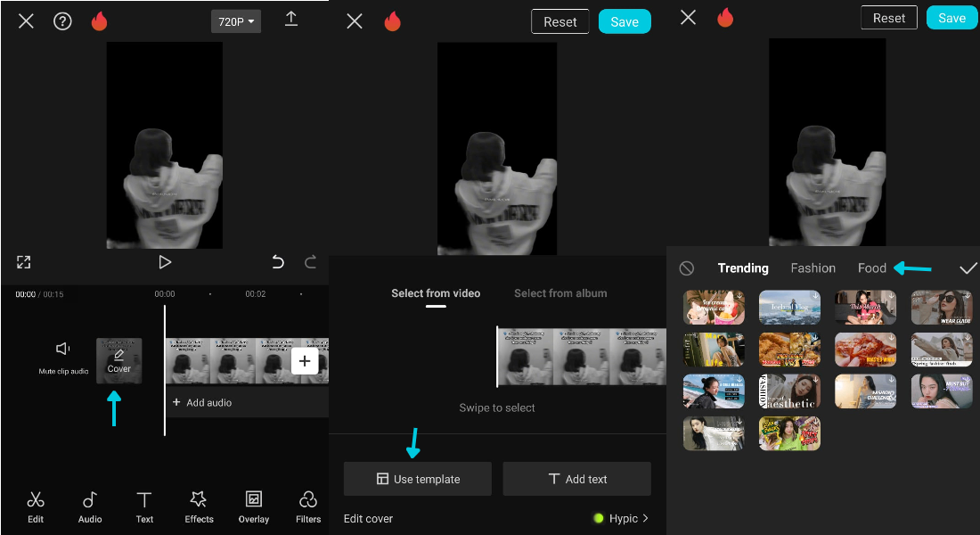Undo the last action
This screenshot has height=535, width=980.
[x=278, y=262]
